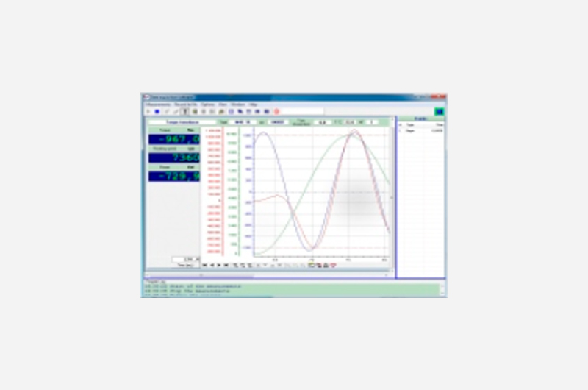Click the green icon at toolbar far right
The height and width of the screenshot is (390, 588).
[439, 111]
